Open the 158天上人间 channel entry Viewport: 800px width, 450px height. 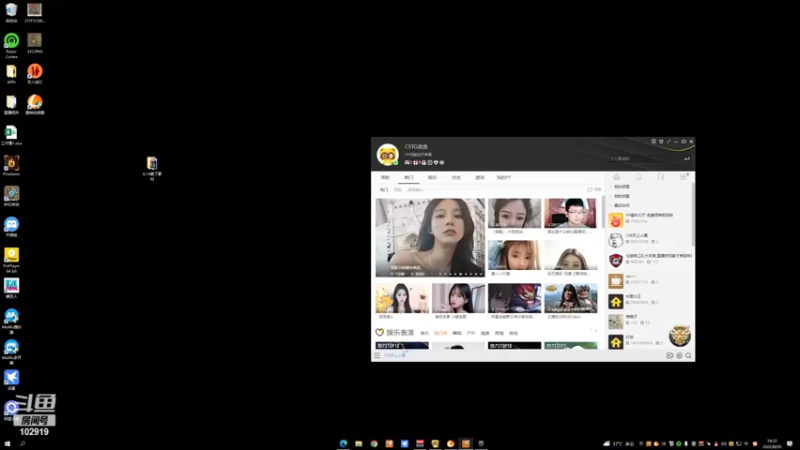(x=649, y=240)
